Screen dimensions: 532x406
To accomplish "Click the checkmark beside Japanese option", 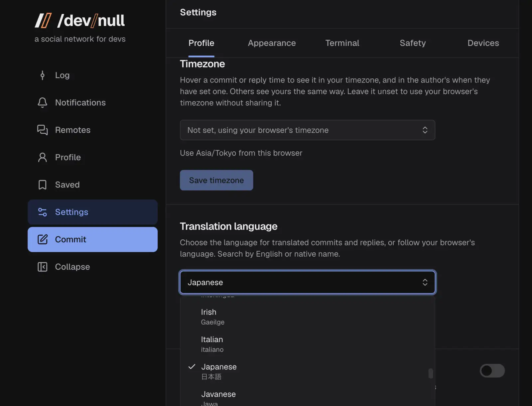I will pos(192,366).
